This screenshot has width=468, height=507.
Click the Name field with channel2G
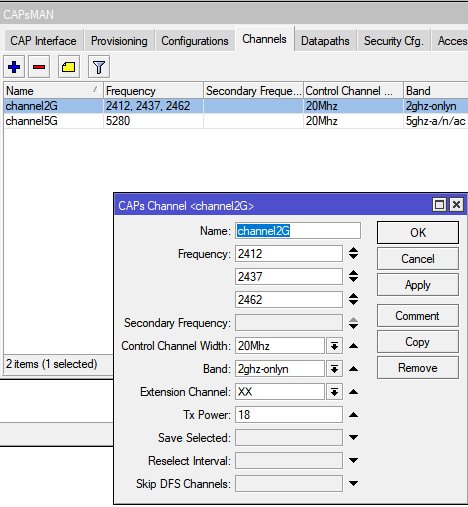298,231
